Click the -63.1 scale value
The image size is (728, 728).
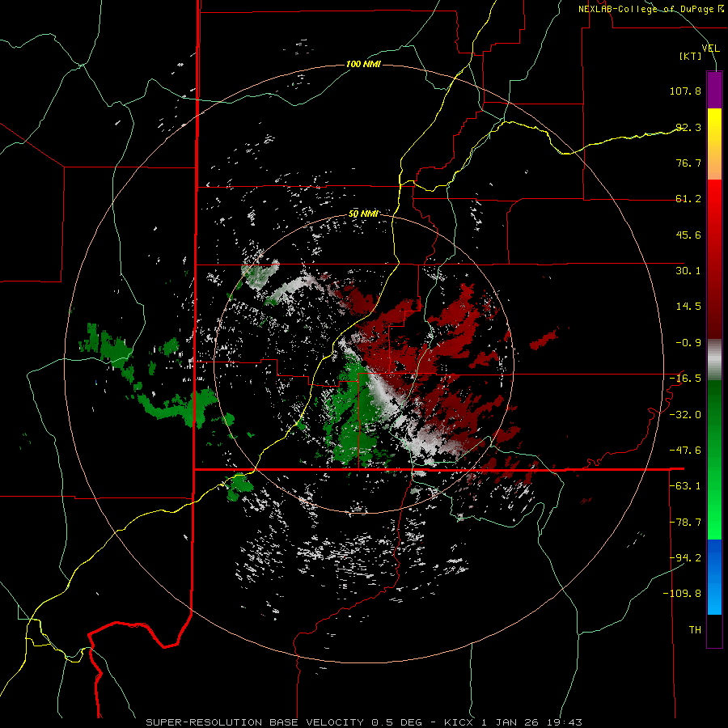click(x=685, y=486)
